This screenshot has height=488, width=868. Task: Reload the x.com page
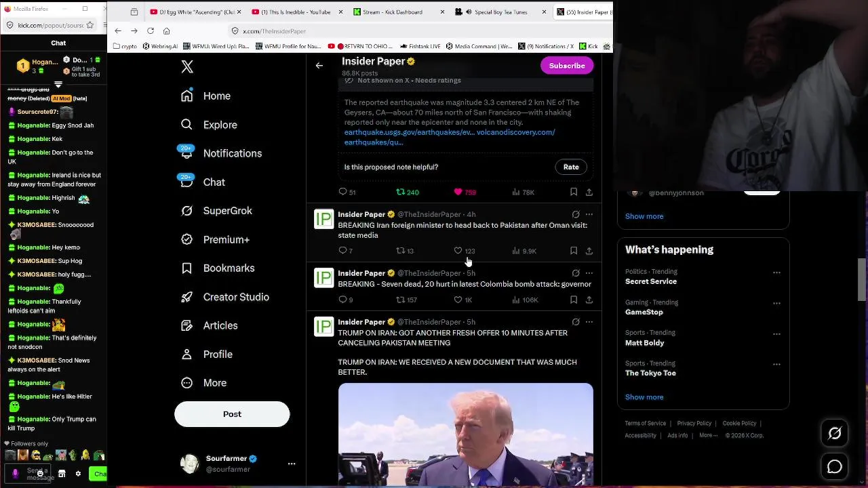[x=151, y=31]
